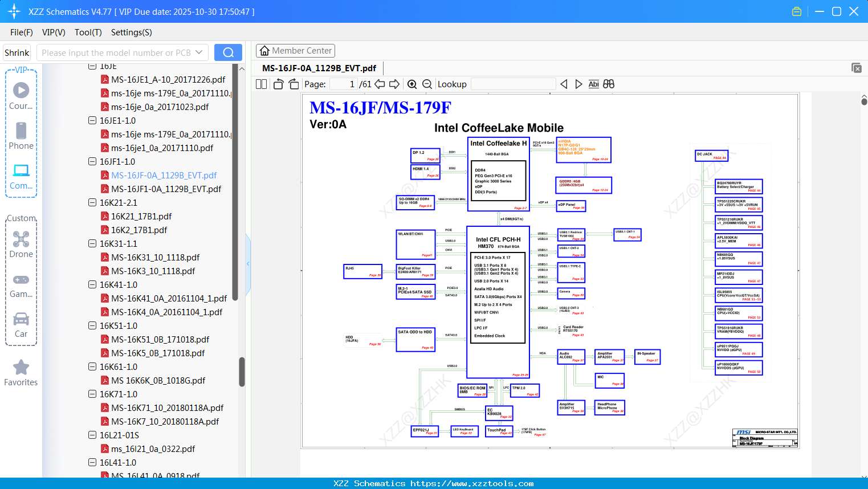Find previous lookup result

pos(564,84)
